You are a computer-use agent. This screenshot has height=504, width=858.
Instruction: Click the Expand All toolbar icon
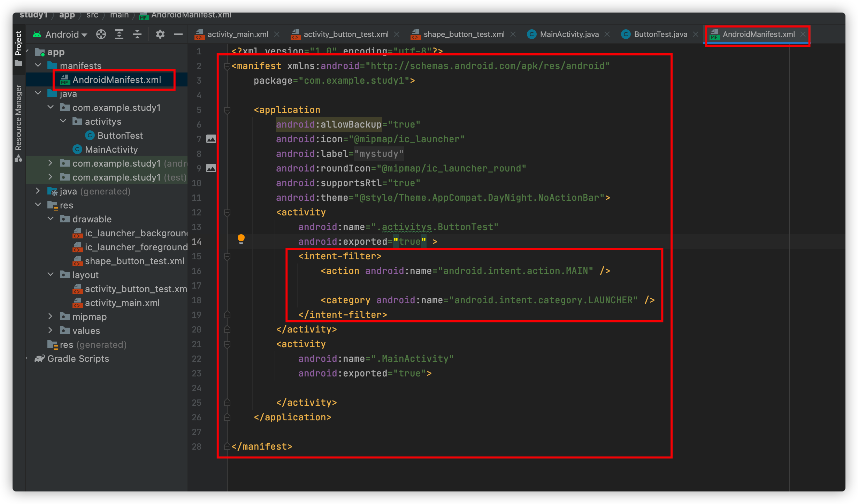point(119,34)
